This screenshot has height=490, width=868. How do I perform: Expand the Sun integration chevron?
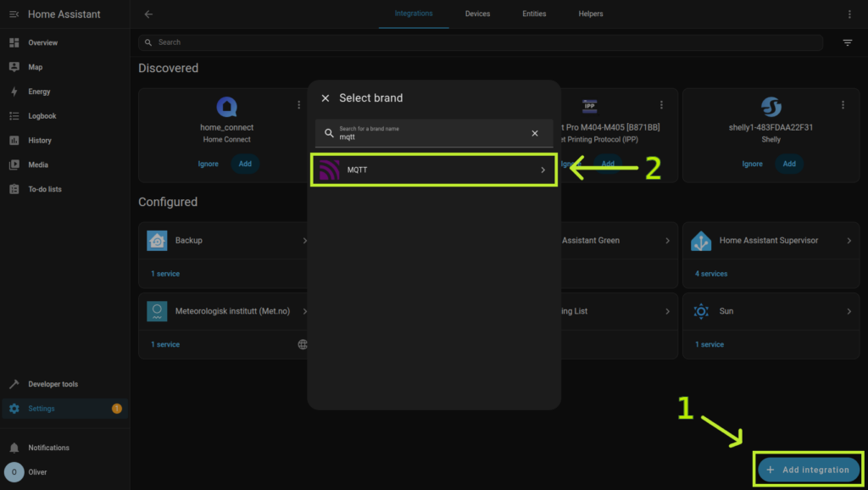(849, 311)
